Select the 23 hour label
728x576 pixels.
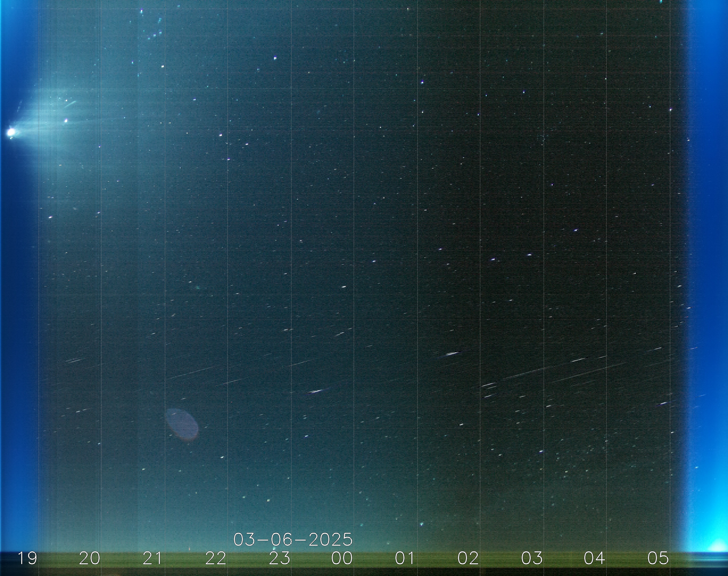pos(279,558)
